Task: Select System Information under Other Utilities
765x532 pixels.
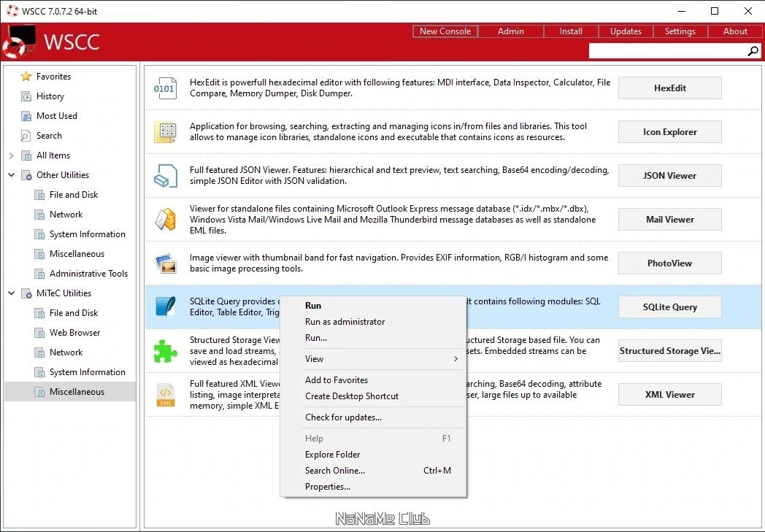Action: (x=70, y=234)
